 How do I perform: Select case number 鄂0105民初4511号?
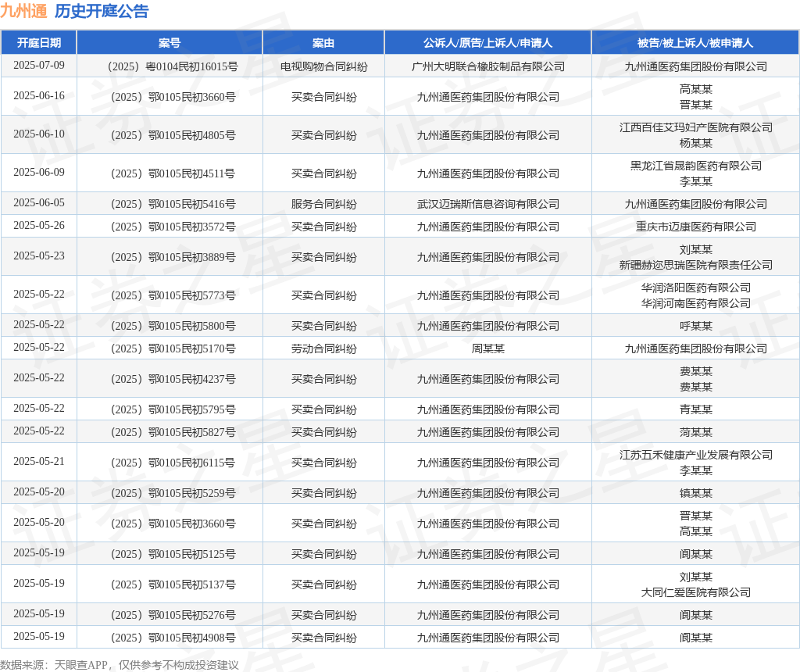pyautogui.click(x=173, y=174)
